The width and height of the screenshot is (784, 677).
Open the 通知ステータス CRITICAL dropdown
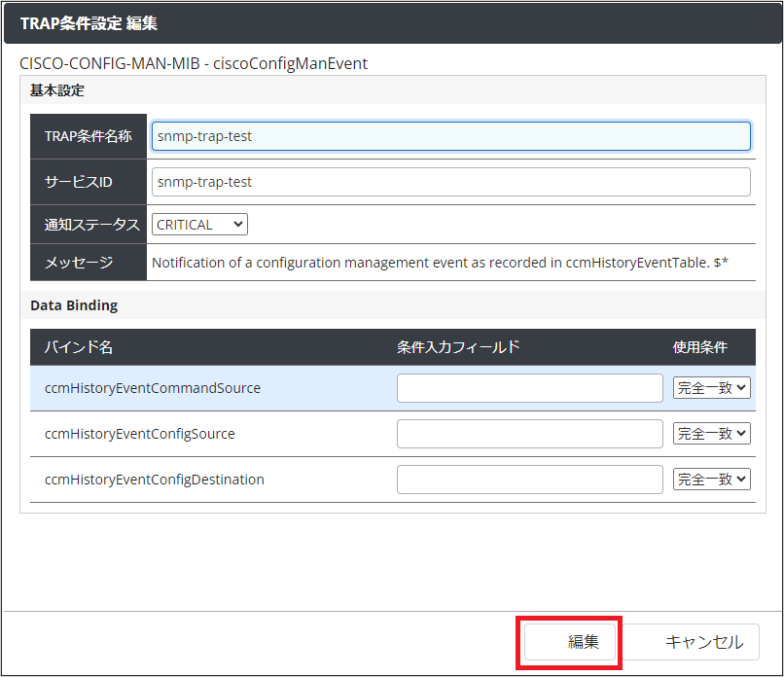coord(199,225)
